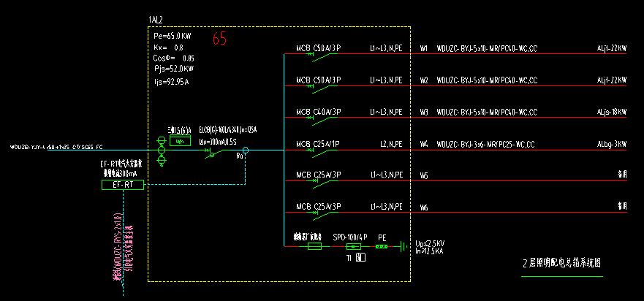Click the W2 circuit MCB switch symbol
The width and height of the screenshot is (644, 301).
(x=322, y=88)
